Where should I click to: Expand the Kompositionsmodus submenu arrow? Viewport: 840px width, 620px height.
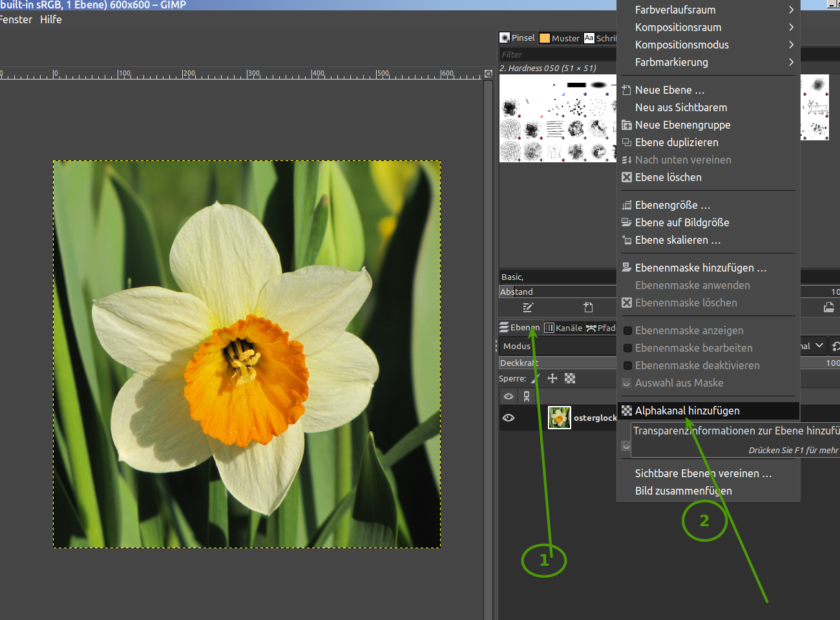(x=791, y=45)
